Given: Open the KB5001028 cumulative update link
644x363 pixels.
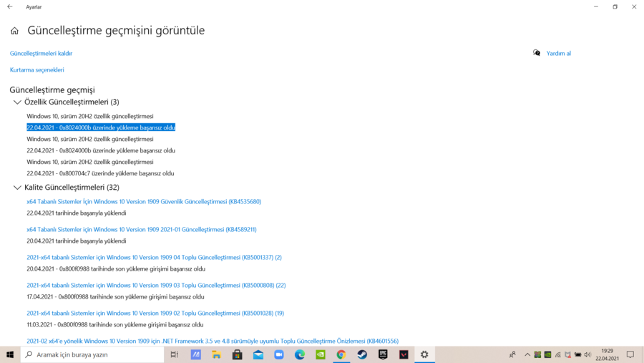Looking at the screenshot, I should (155, 314).
